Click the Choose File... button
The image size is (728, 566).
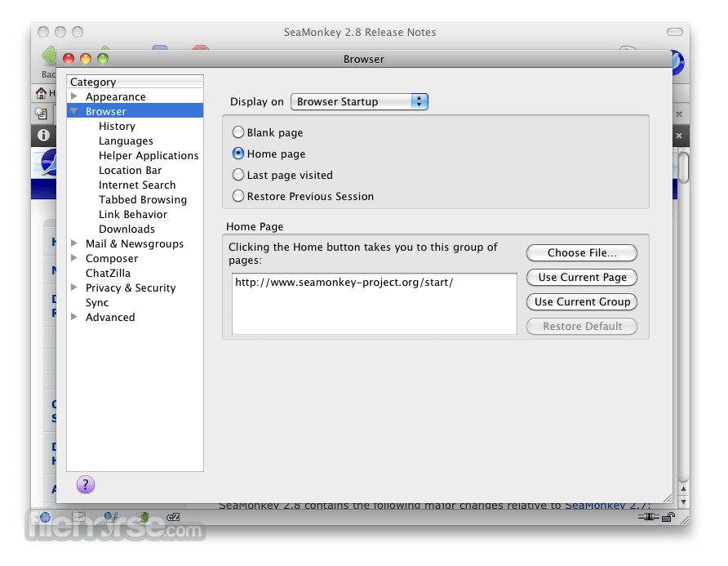(x=582, y=253)
